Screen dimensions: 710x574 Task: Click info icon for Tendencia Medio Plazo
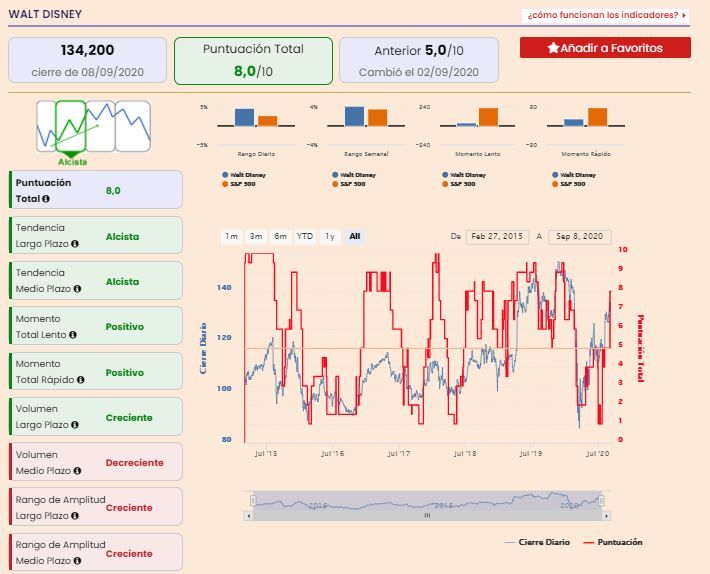77,289
